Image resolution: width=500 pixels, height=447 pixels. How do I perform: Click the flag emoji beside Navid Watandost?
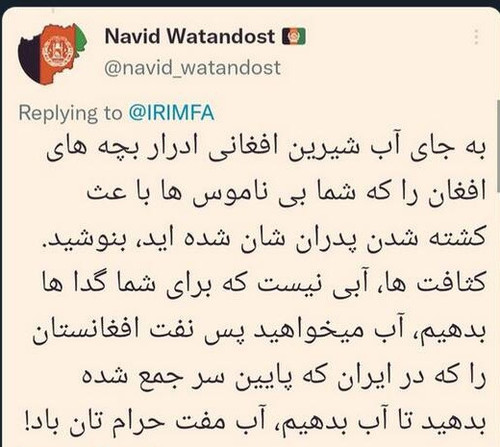pyautogui.click(x=294, y=36)
